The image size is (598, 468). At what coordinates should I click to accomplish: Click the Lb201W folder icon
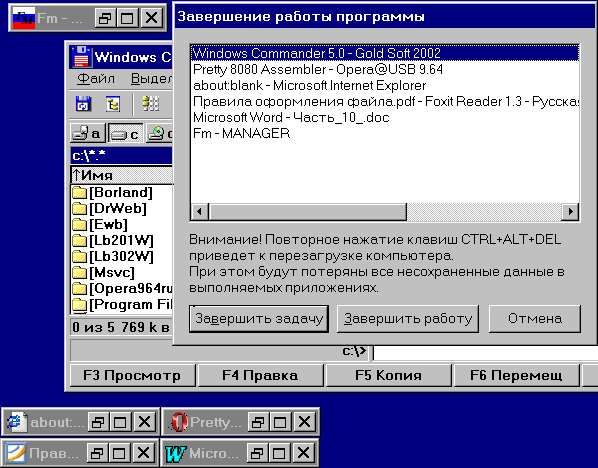click(79, 240)
